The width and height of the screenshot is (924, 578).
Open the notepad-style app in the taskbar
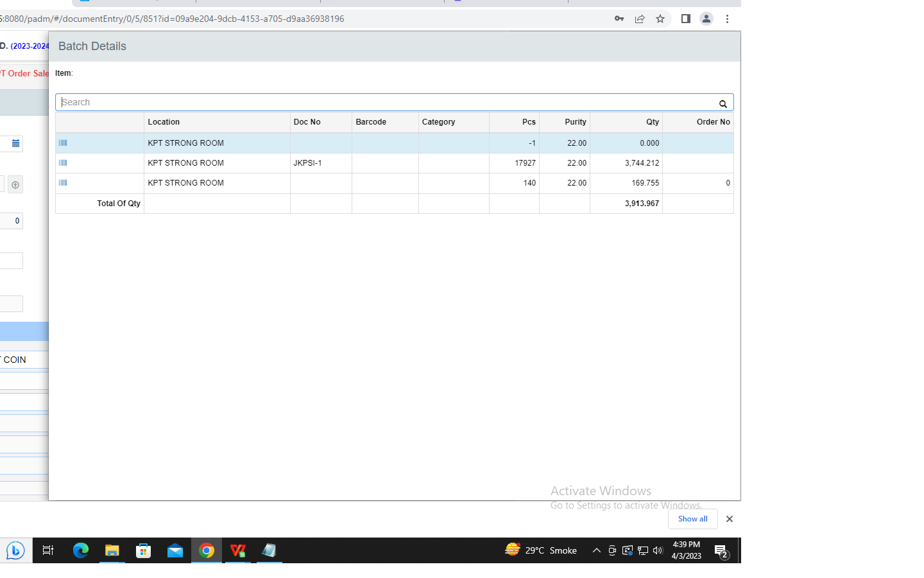(x=269, y=550)
